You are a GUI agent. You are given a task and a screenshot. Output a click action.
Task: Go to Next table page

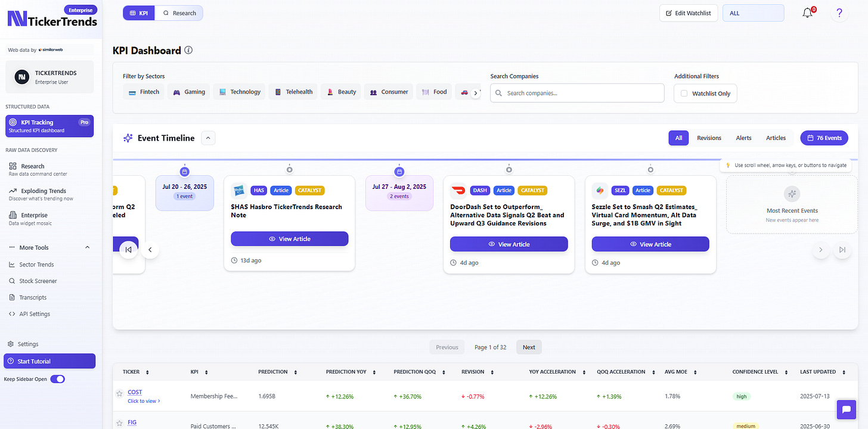tap(529, 347)
